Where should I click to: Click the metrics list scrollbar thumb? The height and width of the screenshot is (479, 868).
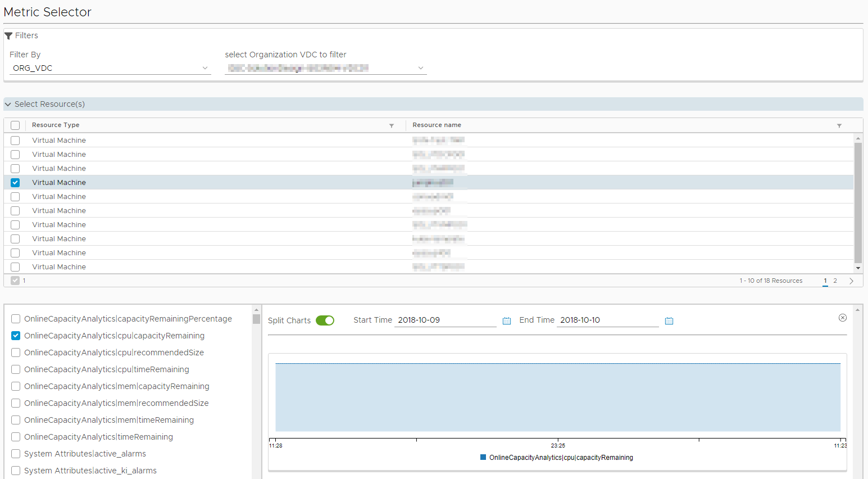(x=256, y=319)
